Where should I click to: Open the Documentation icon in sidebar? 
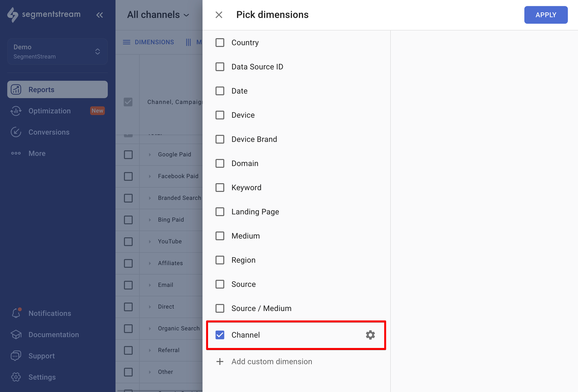(16, 334)
